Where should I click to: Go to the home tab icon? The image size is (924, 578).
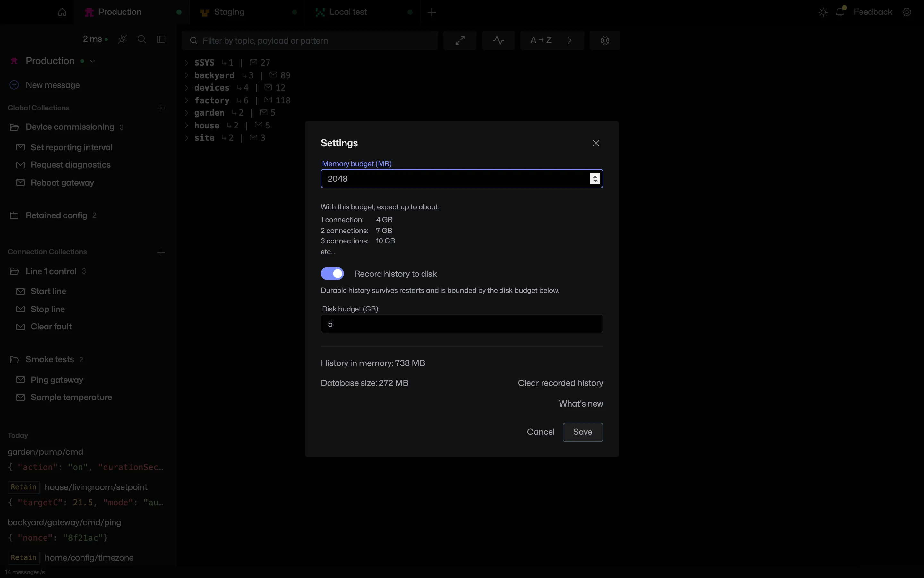point(62,12)
